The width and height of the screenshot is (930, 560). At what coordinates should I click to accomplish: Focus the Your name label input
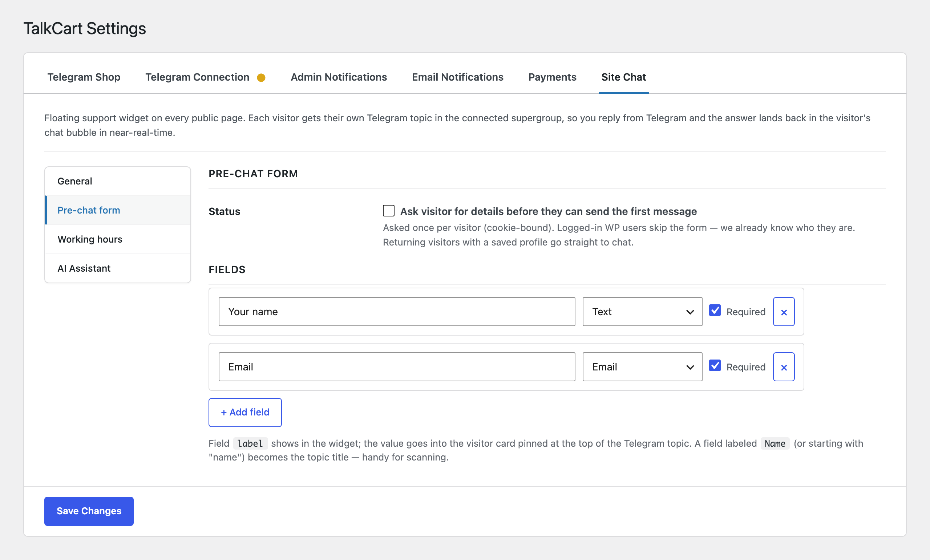[397, 312]
